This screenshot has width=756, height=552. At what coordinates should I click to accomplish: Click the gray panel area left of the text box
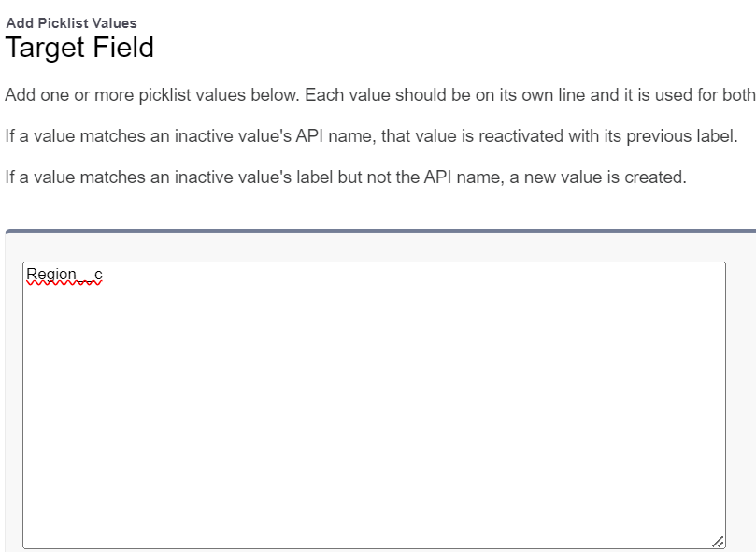(x=12, y=402)
